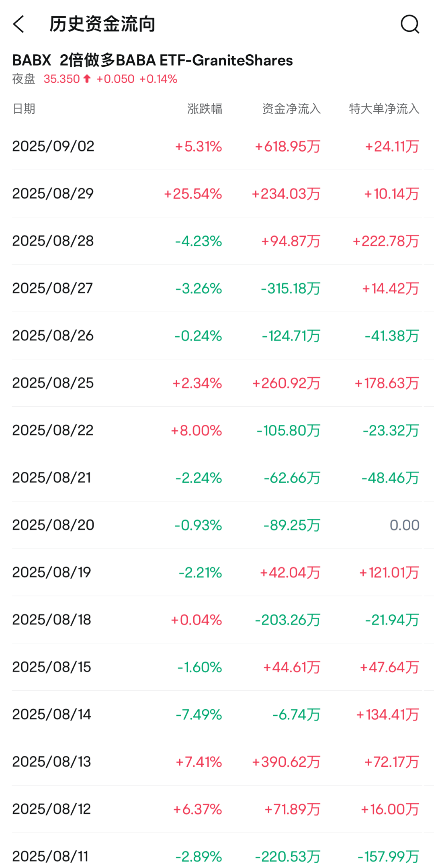Select the 2025/08/20 row showing 0.00

53,524
